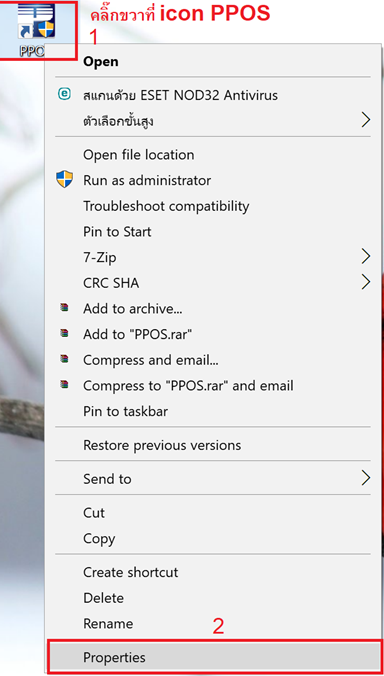Expand the CRC SHA submenu arrow
This screenshot has width=384, height=676.
click(x=365, y=282)
